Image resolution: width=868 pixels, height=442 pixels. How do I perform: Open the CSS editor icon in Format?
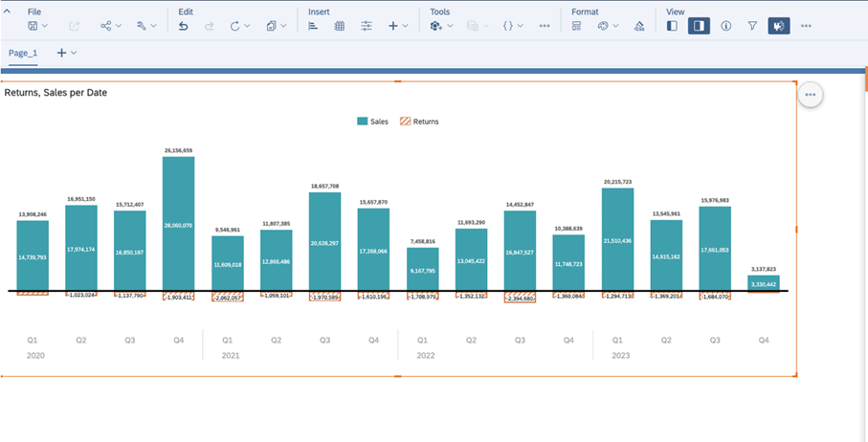click(x=639, y=26)
